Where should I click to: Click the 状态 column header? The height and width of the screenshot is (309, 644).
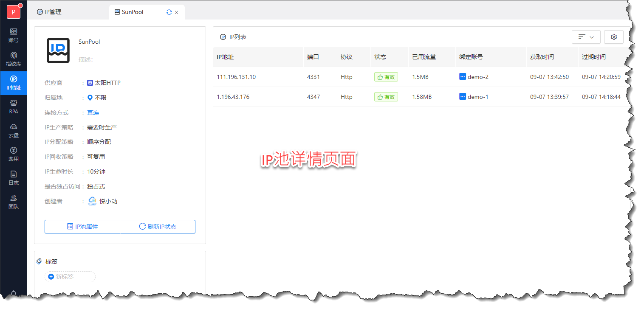tap(390, 57)
